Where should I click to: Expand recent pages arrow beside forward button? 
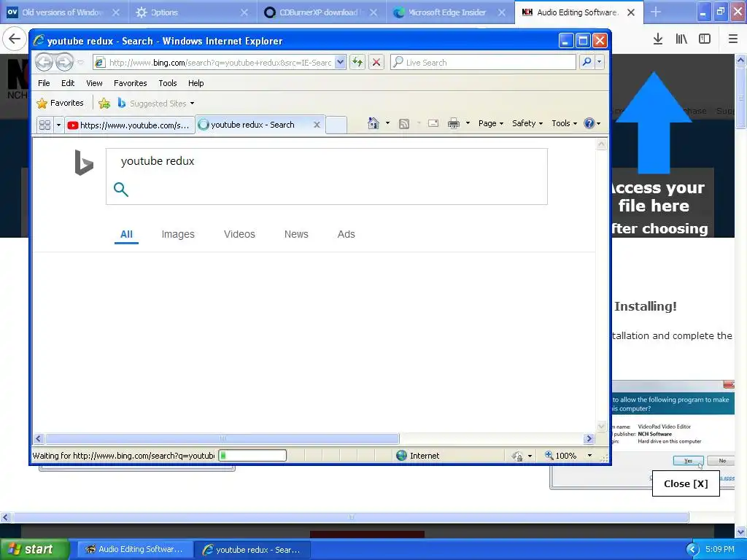[80, 63]
